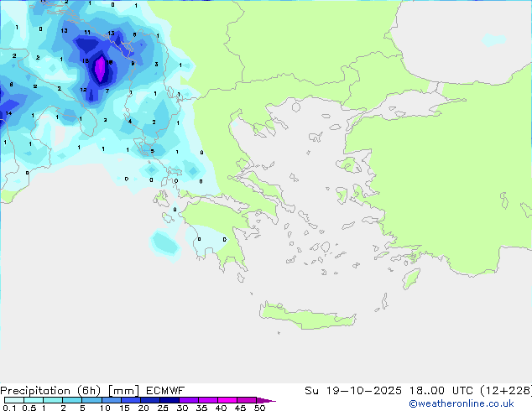Click the precipitation value '4' on the map
The height and width of the screenshot is (411, 532).
(130, 121)
